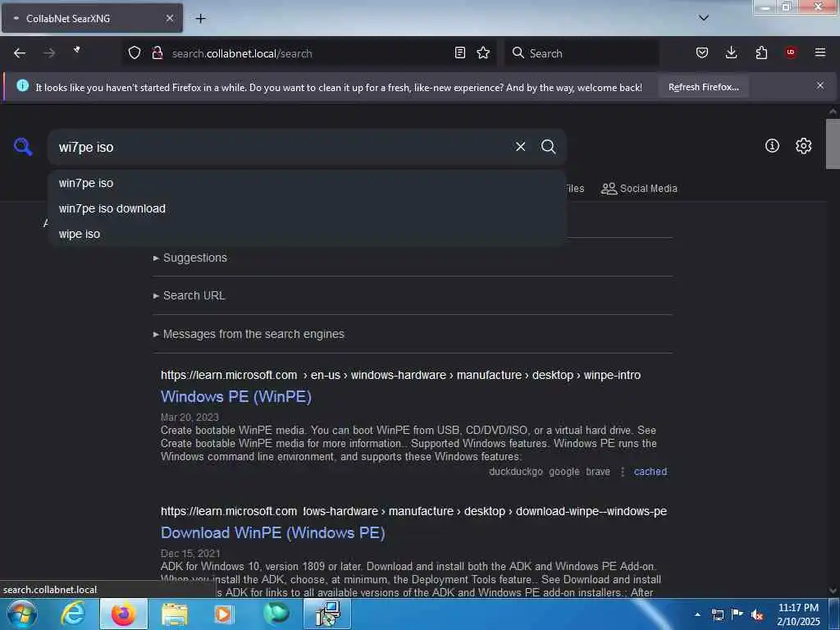Click the download-winpe--windows-pe URL line
This screenshot has height=630, width=840.
[x=413, y=511]
